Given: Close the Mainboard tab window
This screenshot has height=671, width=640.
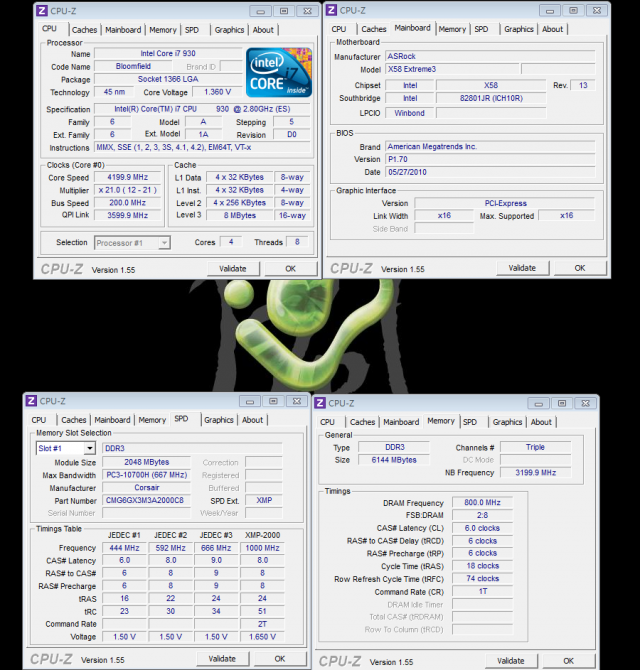Looking at the screenshot, I should [597, 11].
